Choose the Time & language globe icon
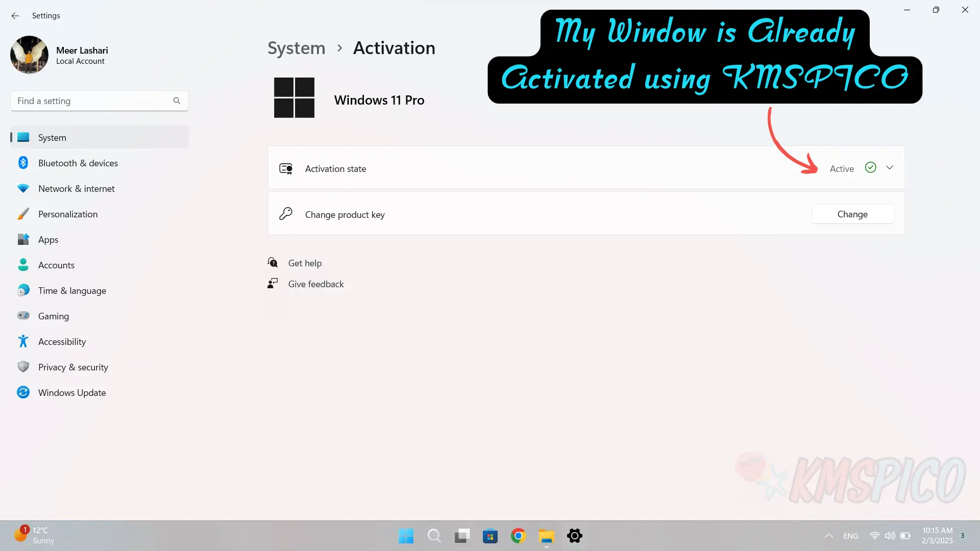The width and height of the screenshot is (980, 551). pos(23,290)
